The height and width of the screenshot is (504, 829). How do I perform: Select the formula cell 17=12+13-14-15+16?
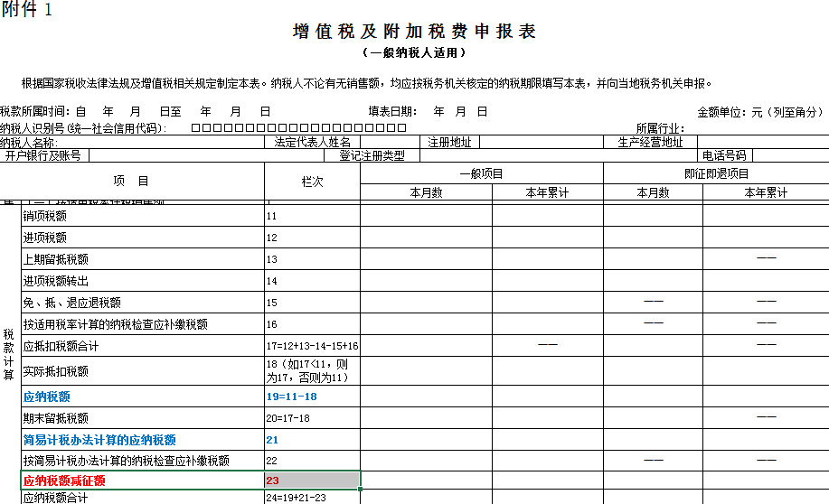[313, 346]
